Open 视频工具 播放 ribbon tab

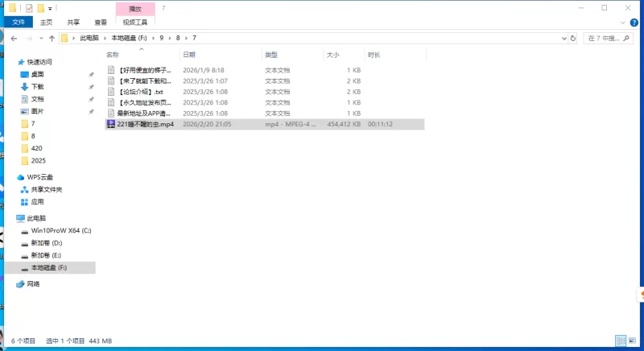coord(135,23)
